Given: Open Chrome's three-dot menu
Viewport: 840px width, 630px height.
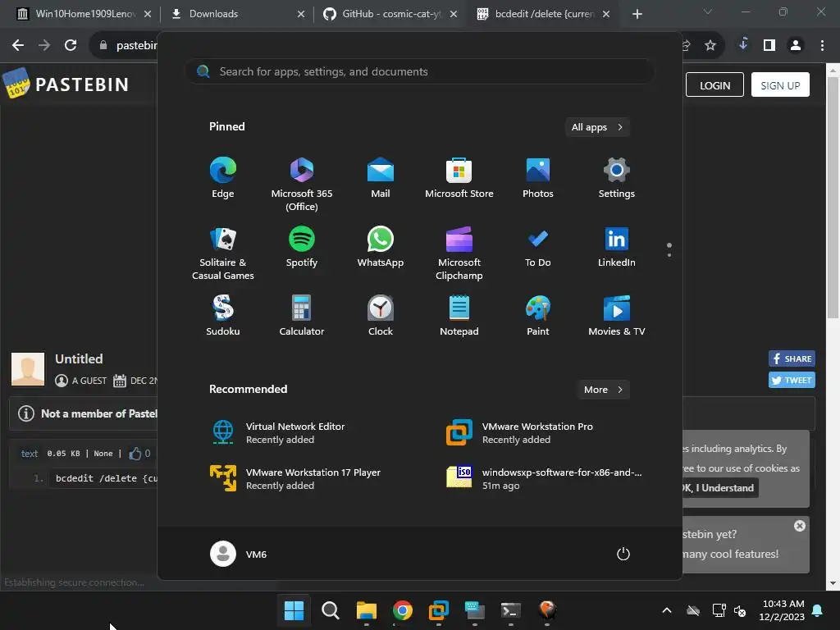Looking at the screenshot, I should [x=822, y=46].
